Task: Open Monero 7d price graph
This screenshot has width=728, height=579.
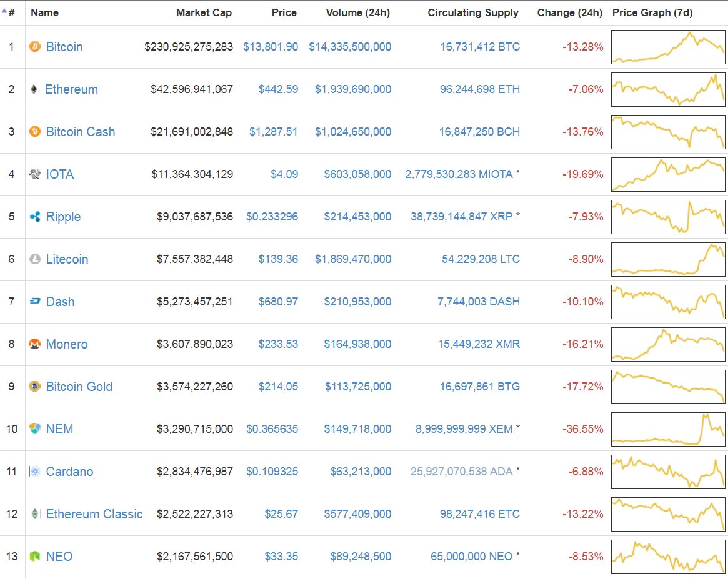Action: pos(668,344)
